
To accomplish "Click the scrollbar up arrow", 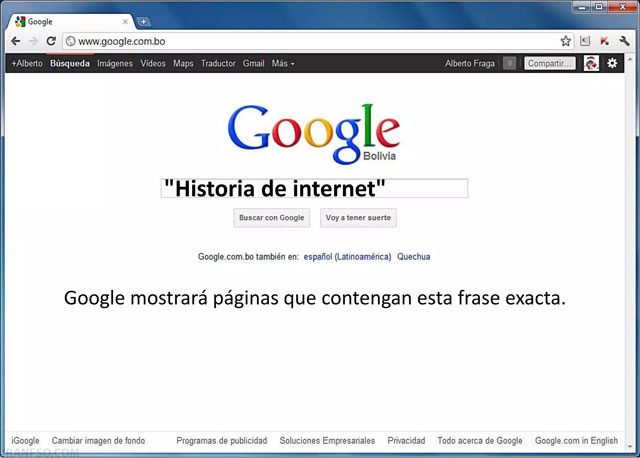I will point(629,59).
